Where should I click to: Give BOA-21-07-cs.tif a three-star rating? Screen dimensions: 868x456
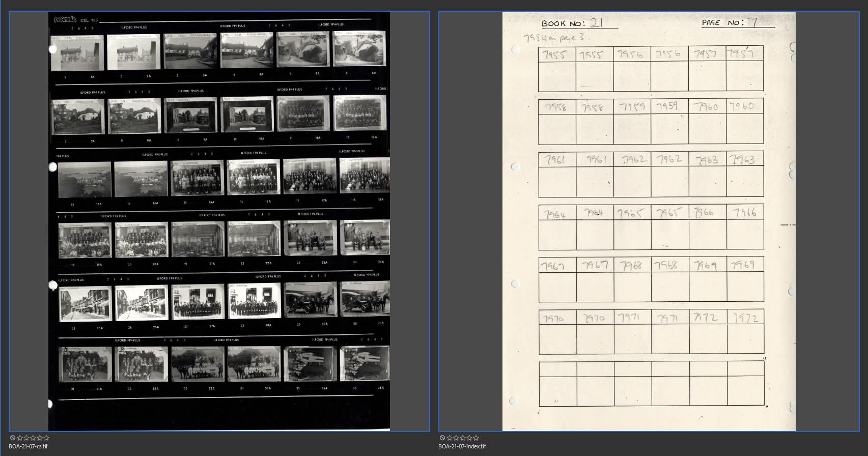33,438
